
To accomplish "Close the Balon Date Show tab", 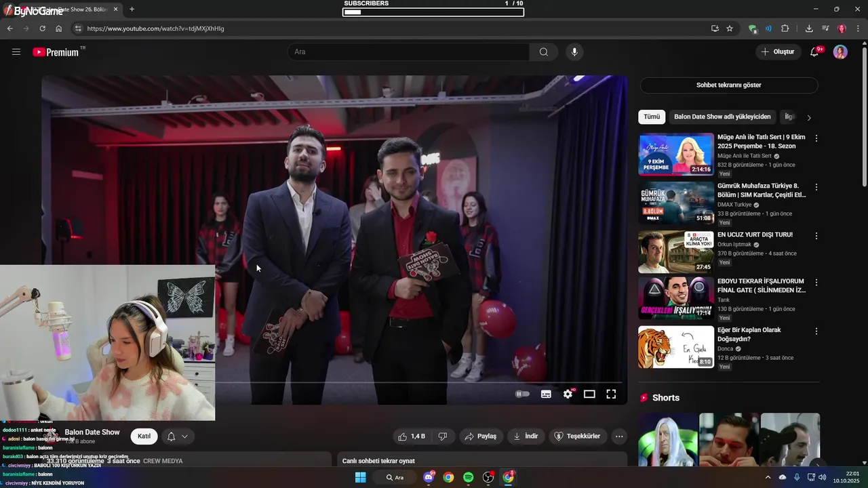I will click(115, 9).
